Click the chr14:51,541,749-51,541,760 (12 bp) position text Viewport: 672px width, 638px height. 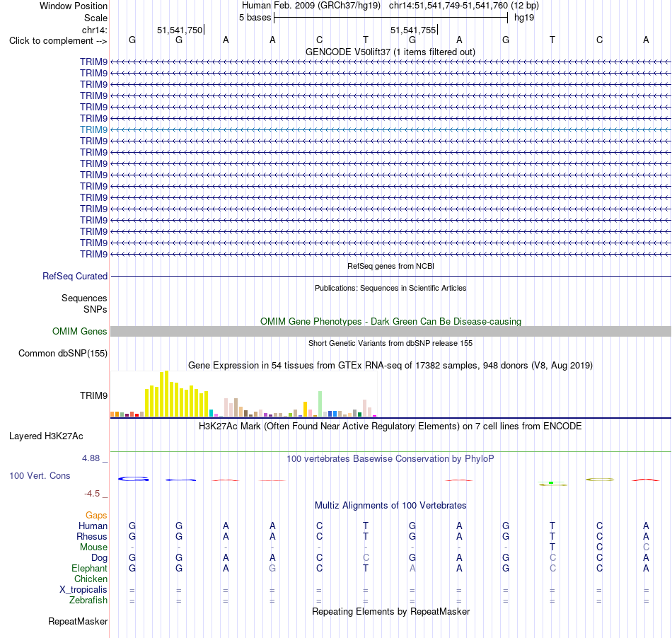[x=464, y=6]
